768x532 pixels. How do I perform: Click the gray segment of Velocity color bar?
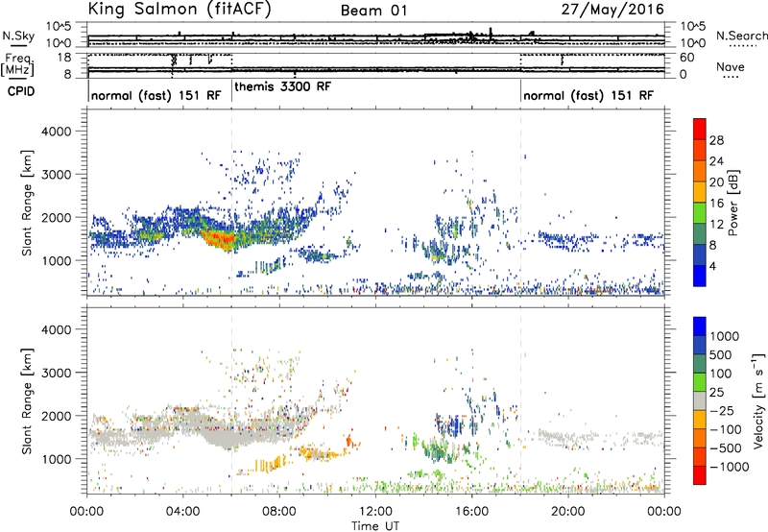[700, 400]
